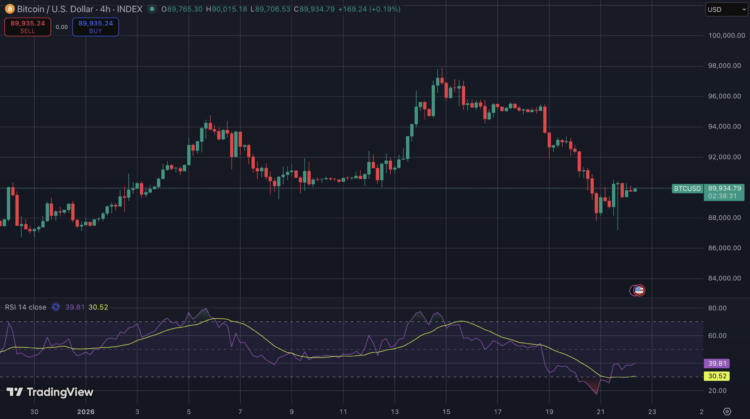The width and height of the screenshot is (750, 419).
Task: Click the open value O89,765.30
Action: (182, 9)
